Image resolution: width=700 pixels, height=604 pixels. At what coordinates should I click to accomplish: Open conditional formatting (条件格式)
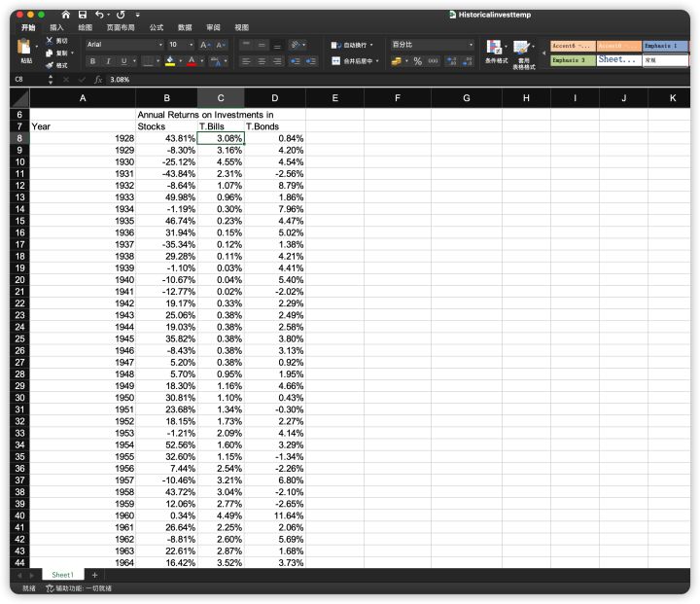[496, 52]
